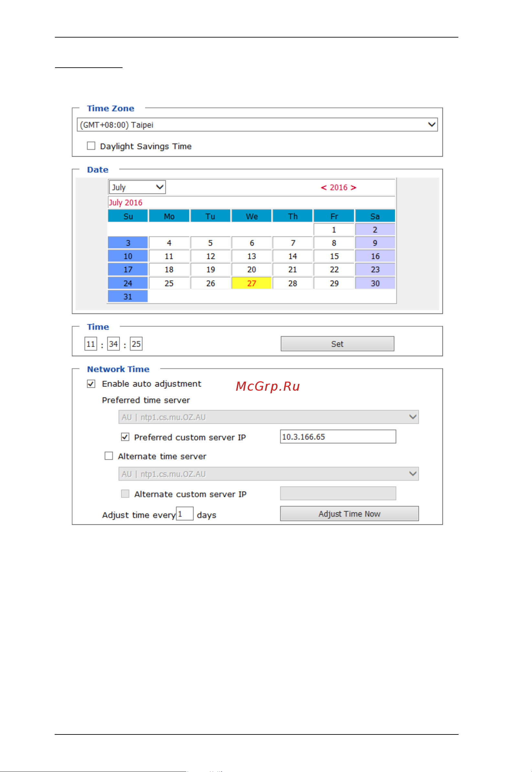Go to previous year arrow

pyautogui.click(x=323, y=187)
